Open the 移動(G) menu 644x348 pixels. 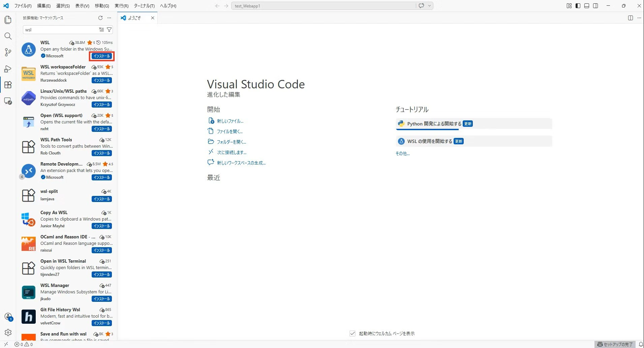[102, 6]
